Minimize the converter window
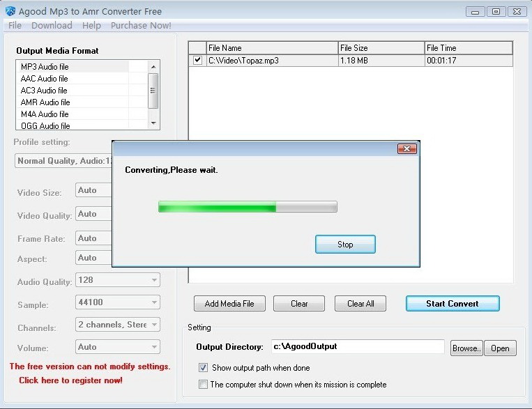Screen dimensions: 532x409 [x=475, y=12]
